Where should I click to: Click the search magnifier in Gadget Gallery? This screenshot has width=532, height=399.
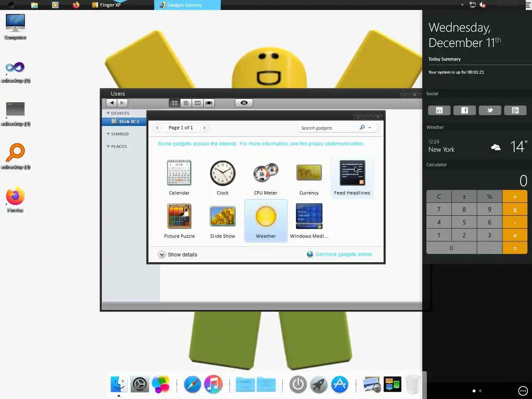[362, 128]
